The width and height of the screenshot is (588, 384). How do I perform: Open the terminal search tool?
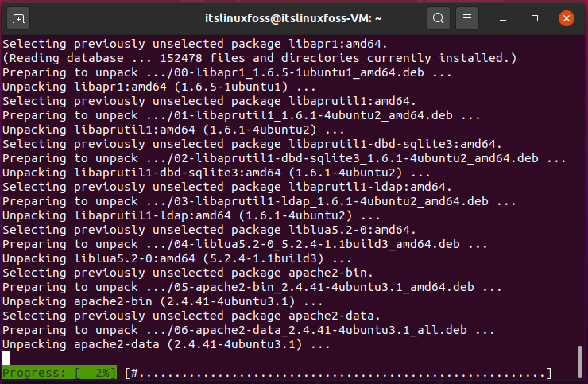438,18
